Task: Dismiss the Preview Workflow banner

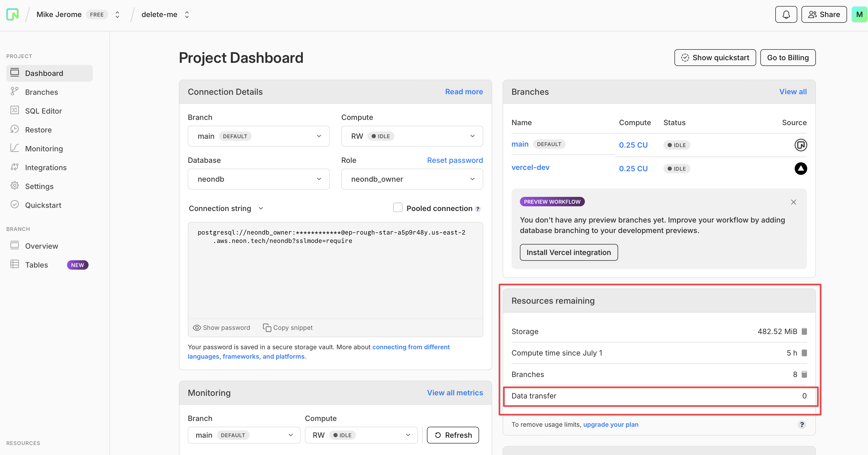Action: [793, 202]
